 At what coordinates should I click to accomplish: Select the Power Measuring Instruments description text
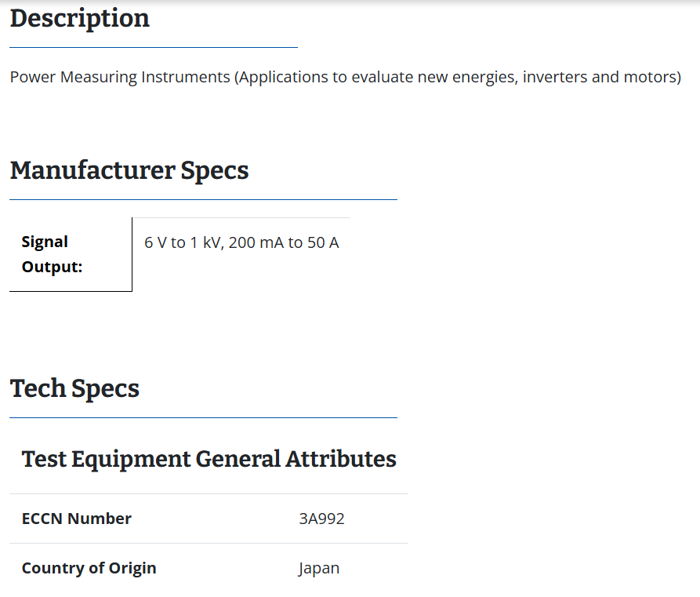point(346,78)
